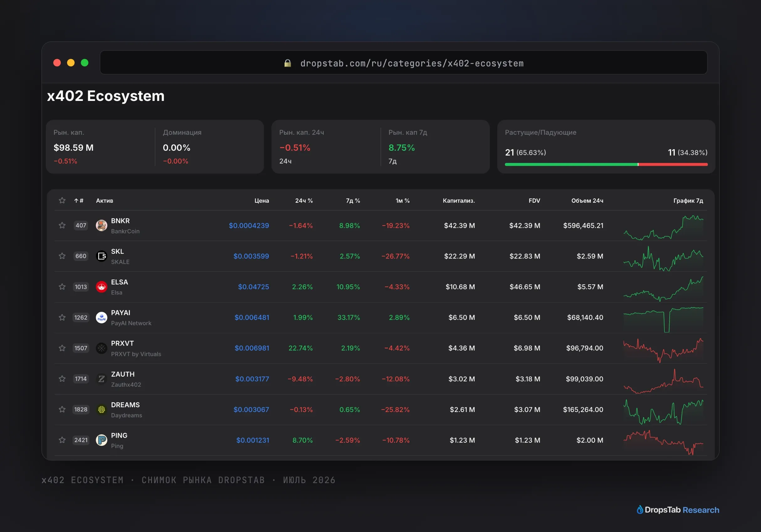Mark DREAMS as favorite with star
This screenshot has height=532, width=761.
click(x=62, y=409)
